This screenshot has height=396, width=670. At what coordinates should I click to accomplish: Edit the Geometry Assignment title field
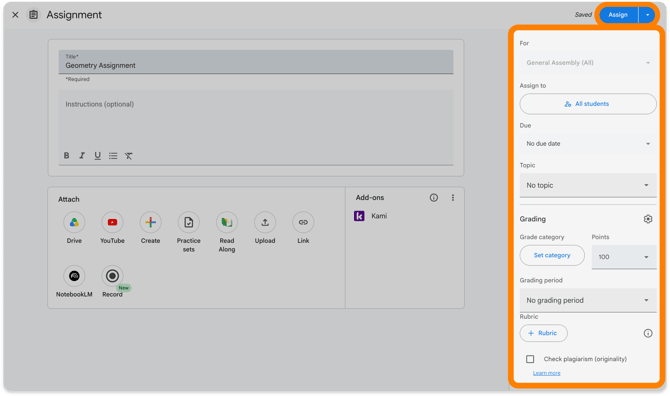pos(256,62)
